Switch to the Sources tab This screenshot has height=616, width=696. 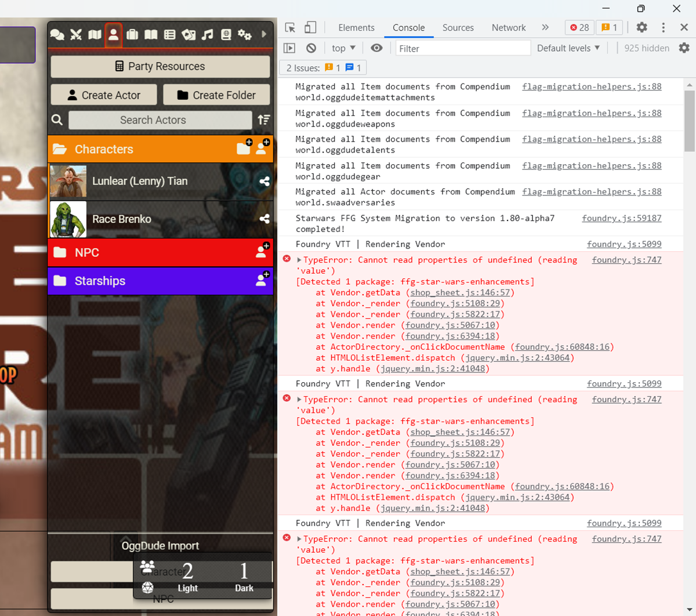tap(458, 27)
